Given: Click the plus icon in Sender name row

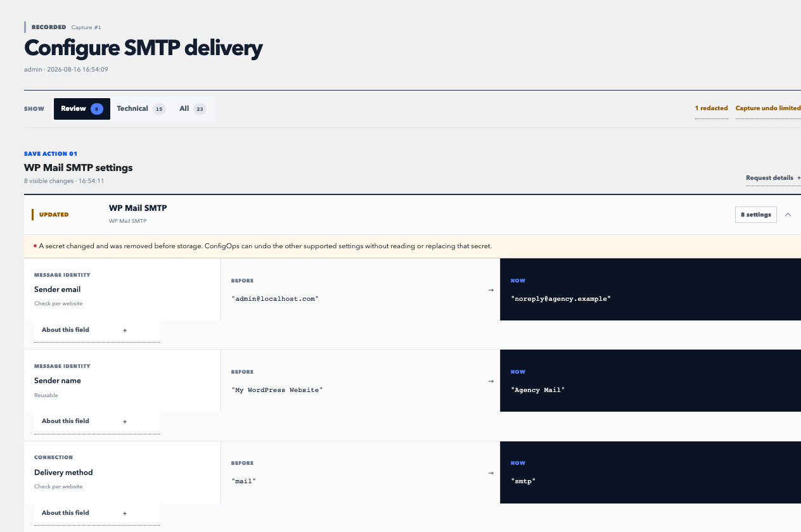Looking at the screenshot, I should pyautogui.click(x=125, y=422).
